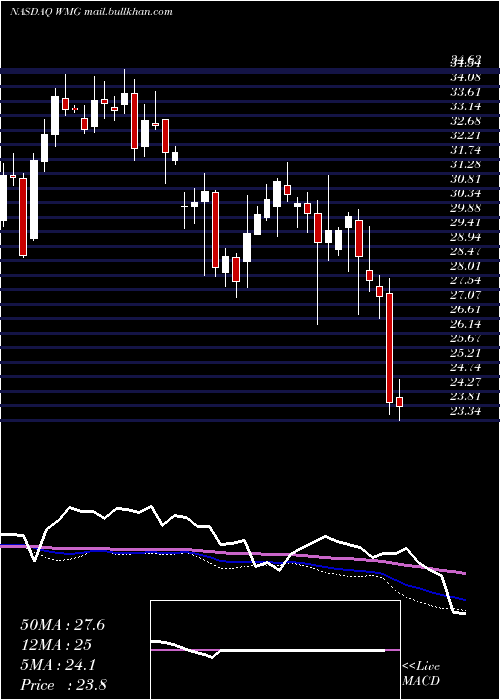Click the 25.21 price axis label
Image resolution: width=500 pixels, height=700 pixels.
click(465, 353)
